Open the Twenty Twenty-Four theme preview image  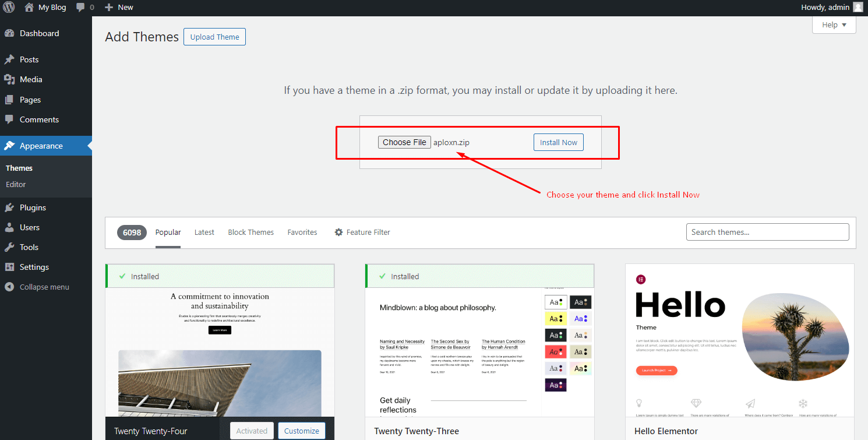(x=220, y=352)
